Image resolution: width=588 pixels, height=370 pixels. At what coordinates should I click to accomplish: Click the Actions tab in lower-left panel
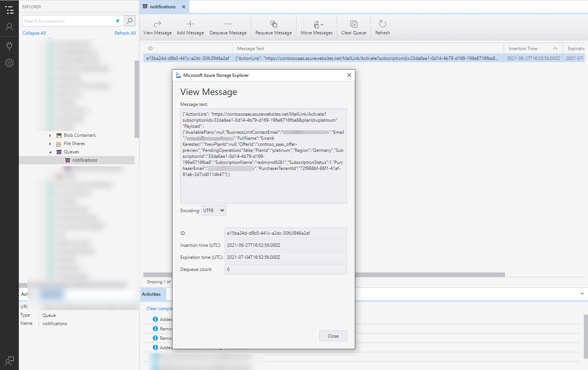[24, 294]
